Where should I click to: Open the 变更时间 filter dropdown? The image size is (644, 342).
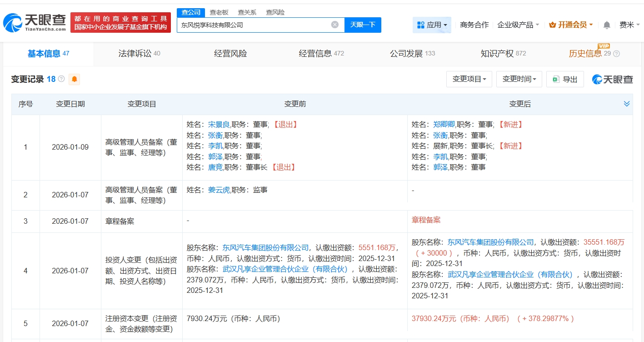tap(519, 79)
